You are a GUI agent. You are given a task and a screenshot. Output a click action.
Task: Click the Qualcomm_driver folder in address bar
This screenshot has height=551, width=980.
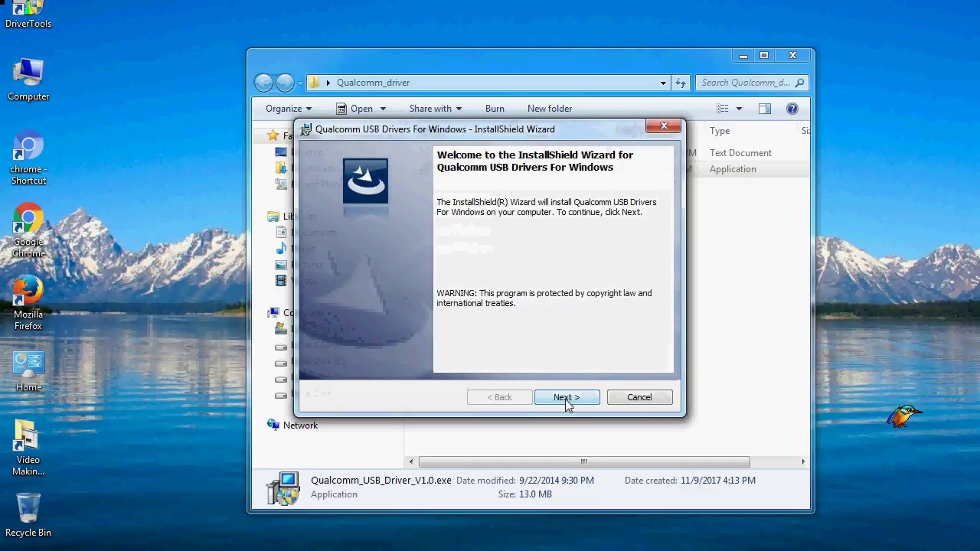tap(373, 83)
